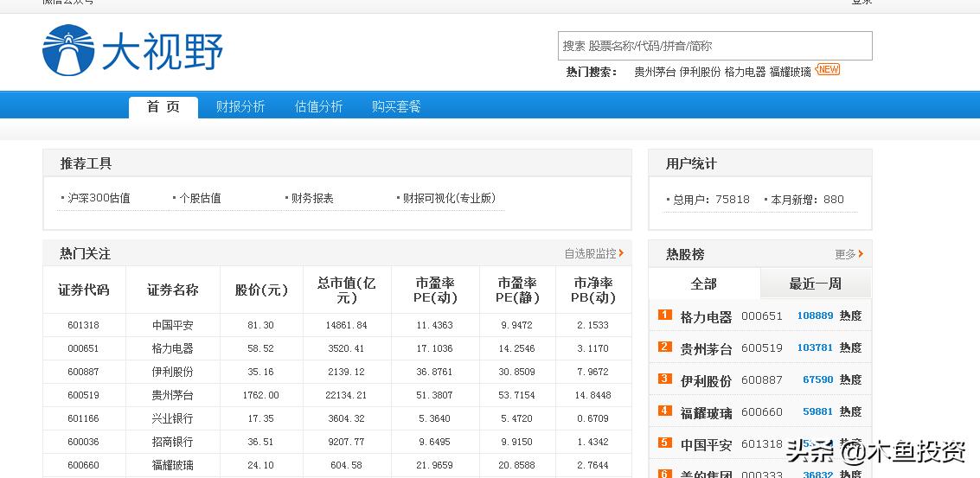Click 证券代码 column header
The width and height of the screenshot is (980, 478).
point(84,290)
